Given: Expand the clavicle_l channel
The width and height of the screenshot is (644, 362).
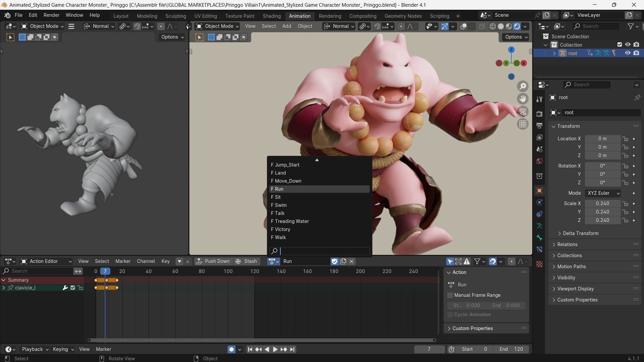Looking at the screenshot, I should tap(4, 288).
